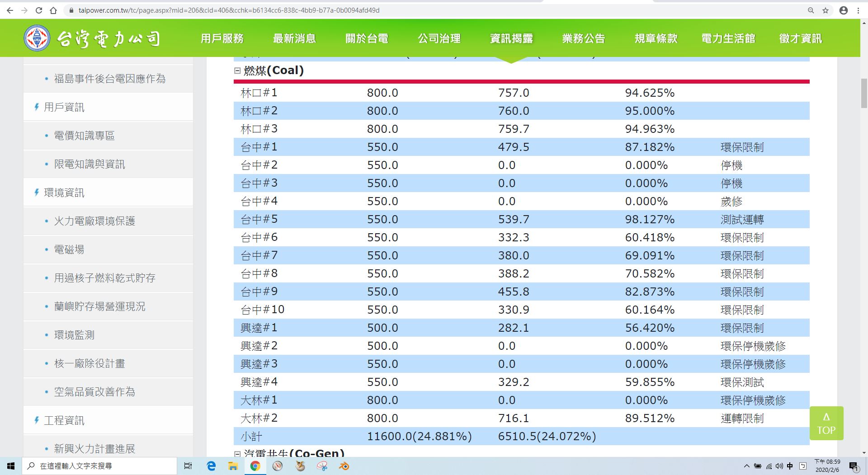The image size is (868, 475).
Task: Open the 關於台電 menu
Action: pos(367,38)
